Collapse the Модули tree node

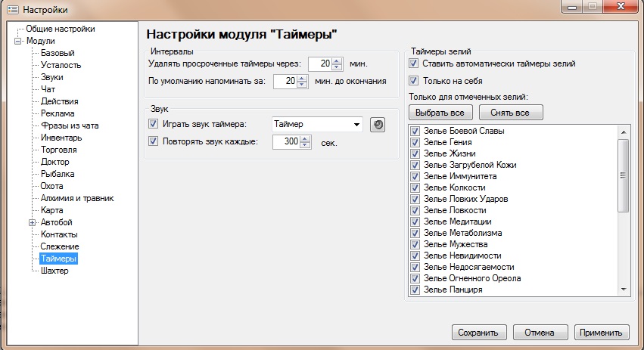[x=17, y=41]
